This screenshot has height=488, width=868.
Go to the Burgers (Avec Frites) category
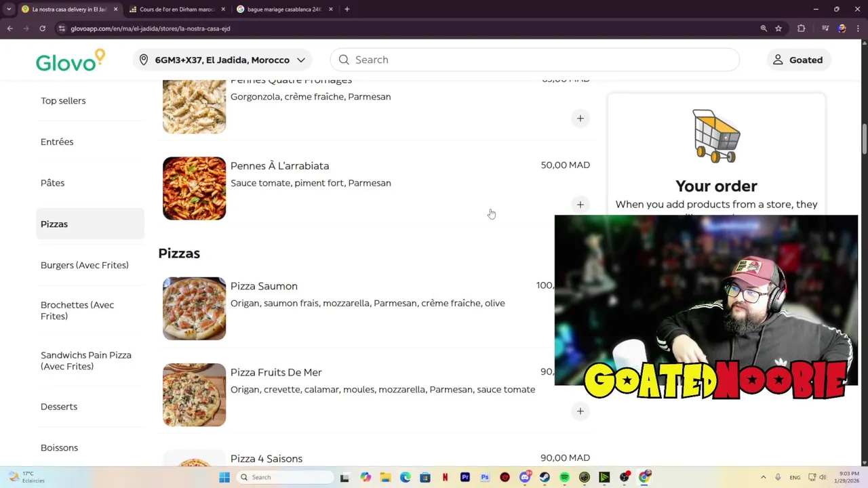click(x=85, y=265)
